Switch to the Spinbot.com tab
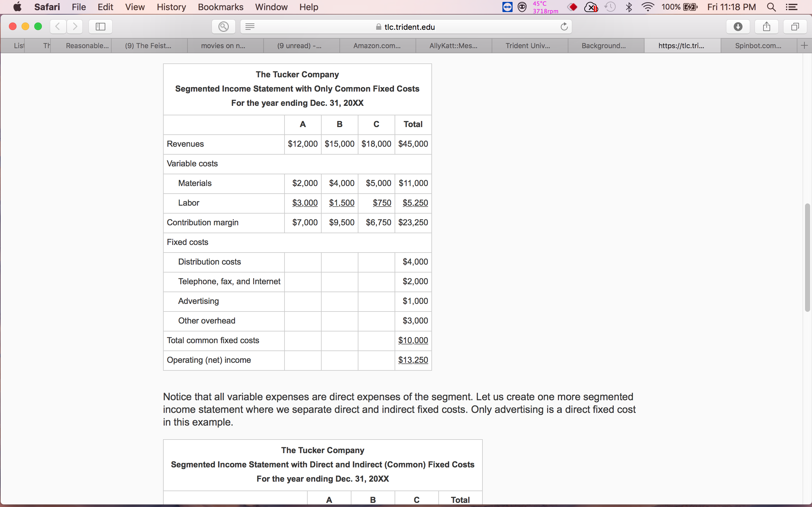 [758, 46]
